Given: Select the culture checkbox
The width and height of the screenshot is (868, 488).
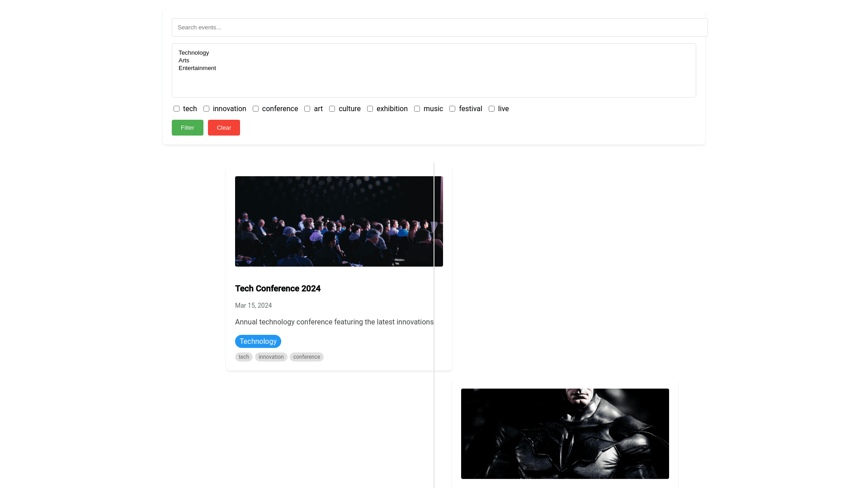Looking at the screenshot, I should pyautogui.click(x=332, y=109).
